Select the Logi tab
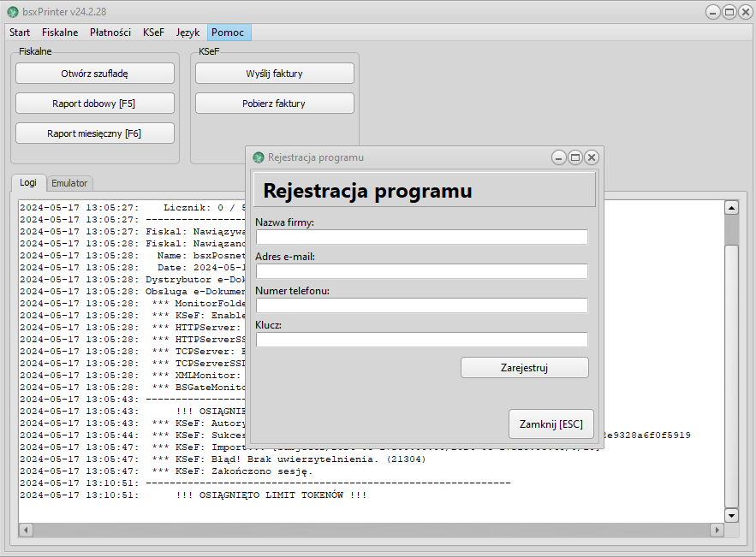This screenshot has width=756, height=557. 28,182
